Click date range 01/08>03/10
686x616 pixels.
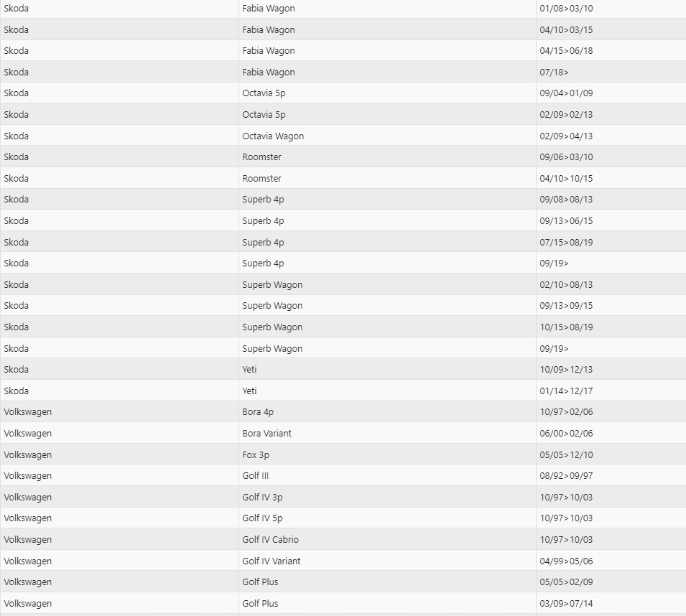(566, 9)
